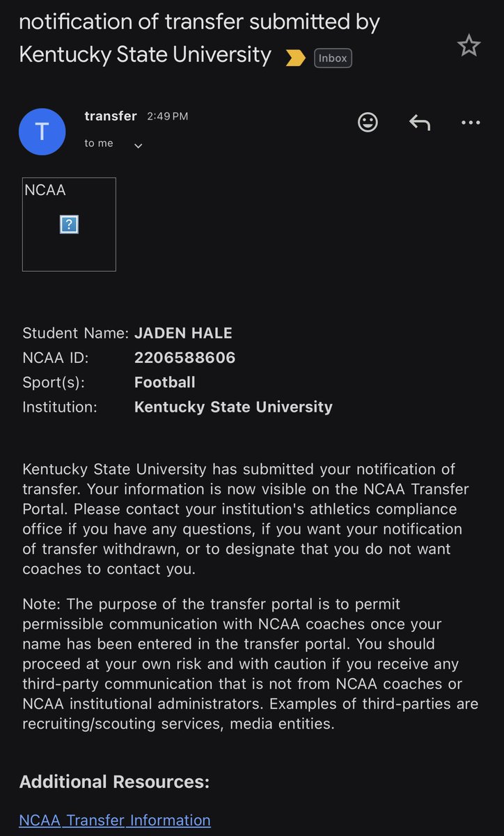Screen dimensions: 504x836
Task: Click the question mark missing-image icon
Action: pos(69,224)
